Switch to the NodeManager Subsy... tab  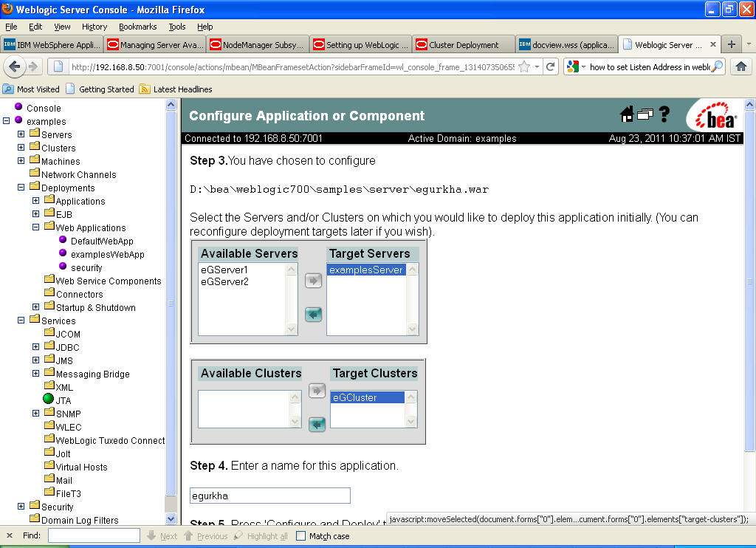point(258,45)
